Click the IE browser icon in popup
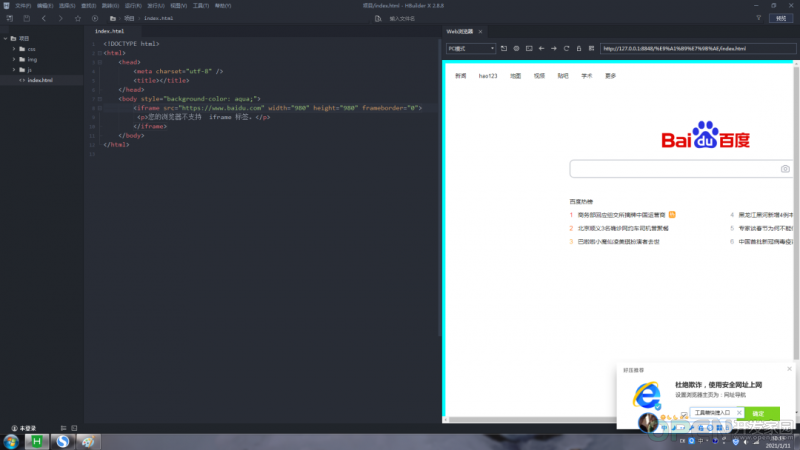The image size is (800, 450). click(x=647, y=395)
